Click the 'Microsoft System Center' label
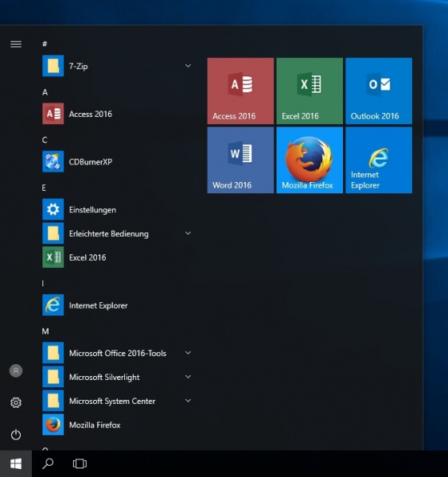Screen dimensions: 448x477 112,401
